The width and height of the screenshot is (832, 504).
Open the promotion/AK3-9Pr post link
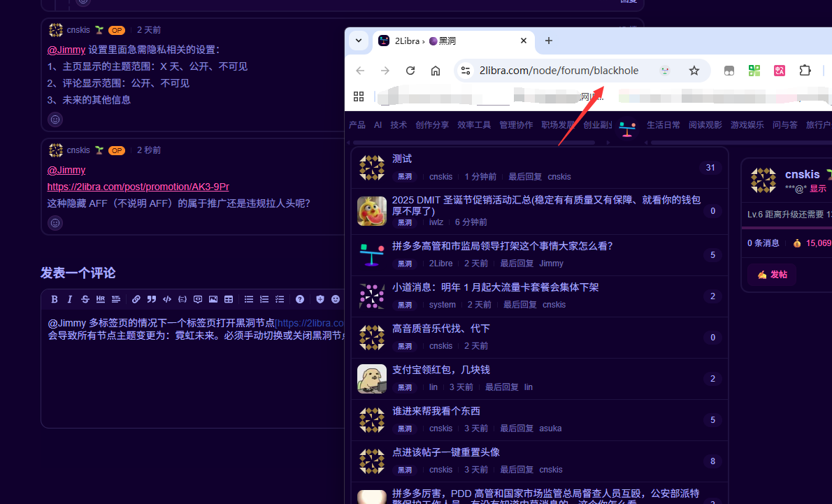click(x=138, y=187)
